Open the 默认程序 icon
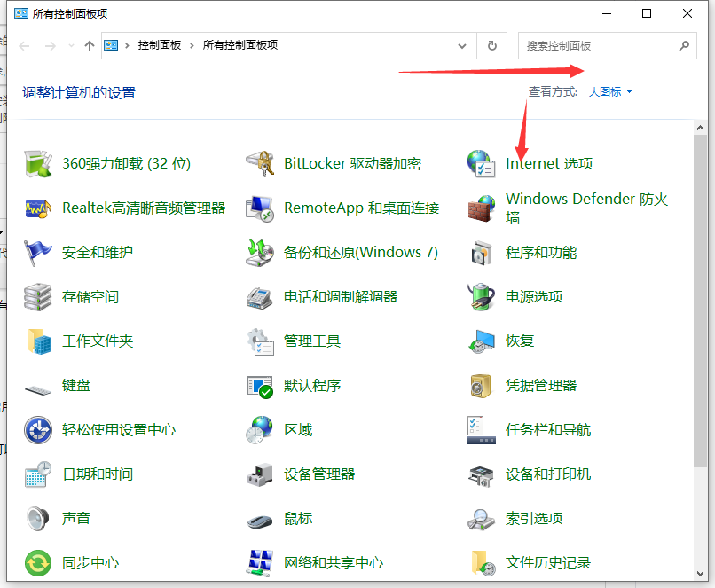 point(259,386)
